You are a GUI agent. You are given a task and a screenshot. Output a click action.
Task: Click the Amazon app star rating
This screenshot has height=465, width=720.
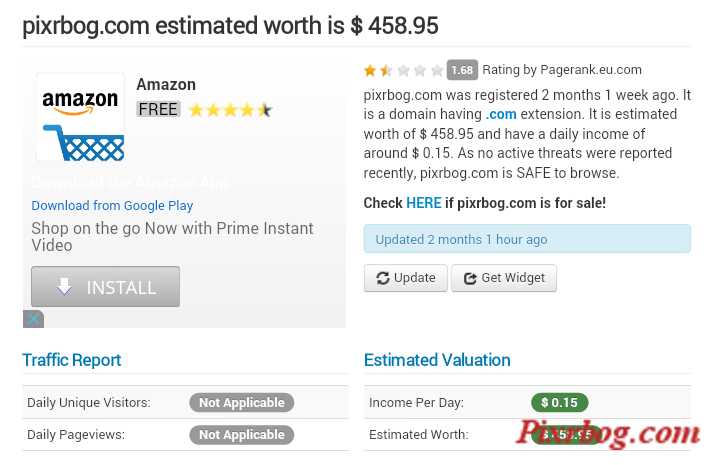click(x=231, y=110)
